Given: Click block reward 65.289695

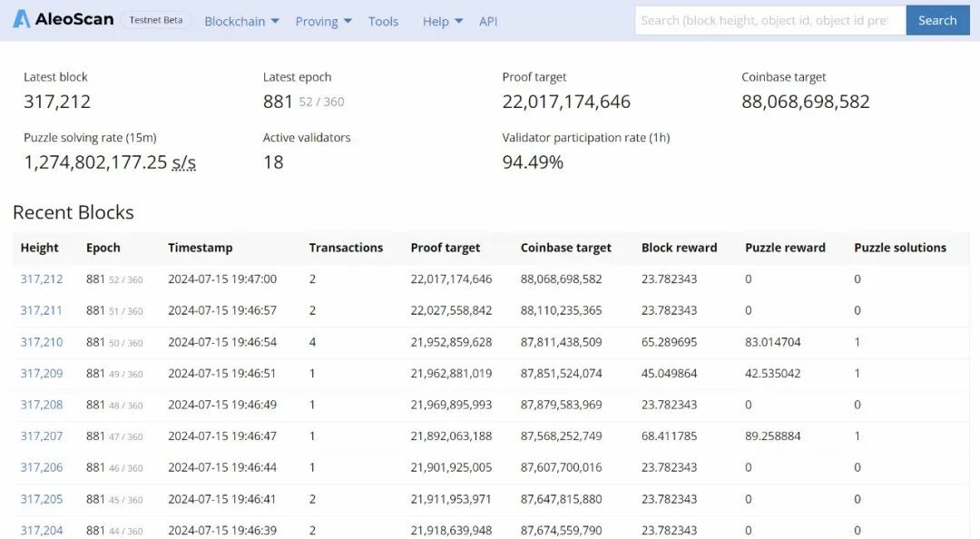Looking at the screenshot, I should (669, 342).
